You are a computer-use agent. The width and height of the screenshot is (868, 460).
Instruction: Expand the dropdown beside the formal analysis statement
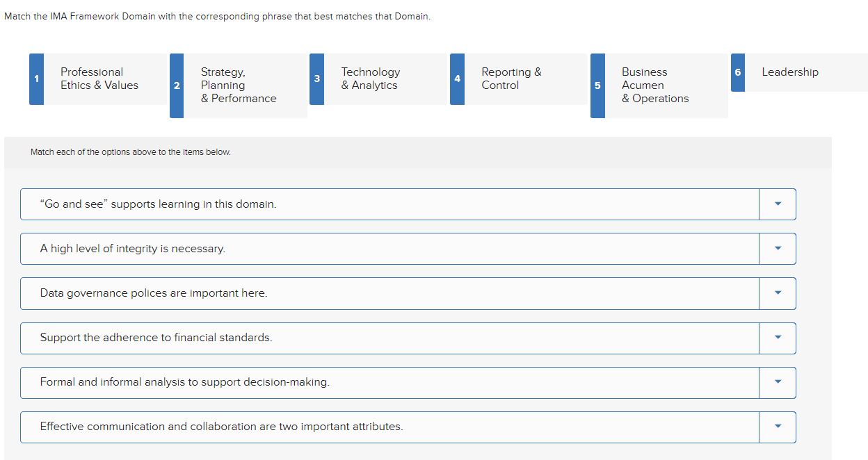click(777, 382)
